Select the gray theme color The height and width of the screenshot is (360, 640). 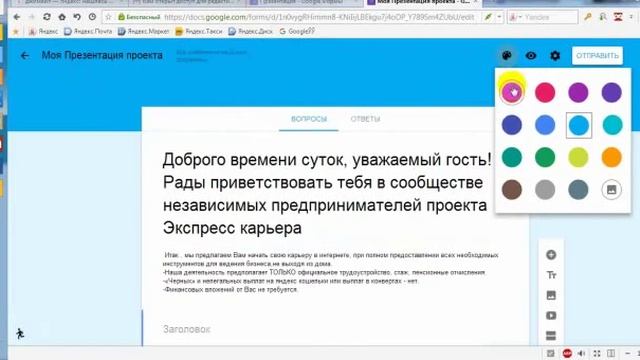[545, 189]
